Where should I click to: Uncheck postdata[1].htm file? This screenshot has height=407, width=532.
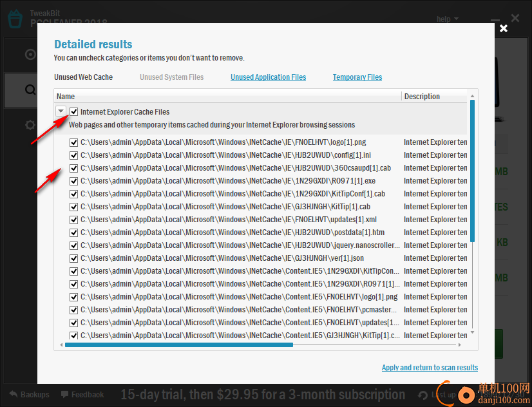coord(73,232)
